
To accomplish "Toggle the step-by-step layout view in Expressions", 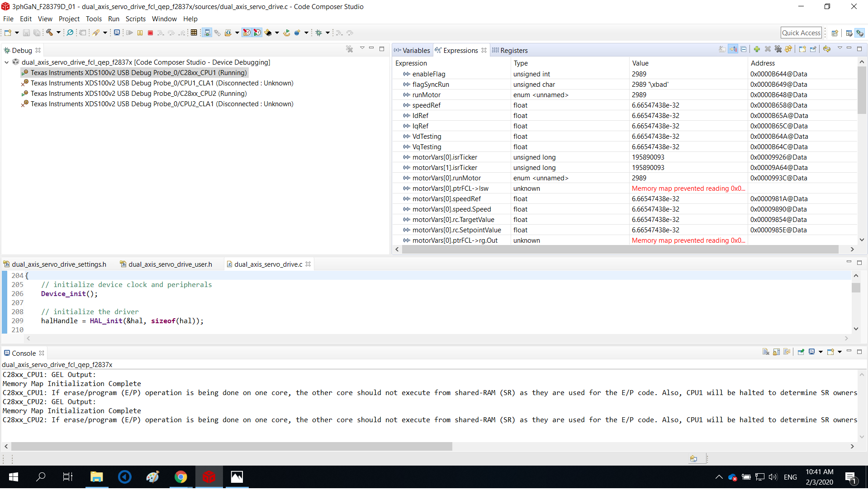I will click(733, 49).
